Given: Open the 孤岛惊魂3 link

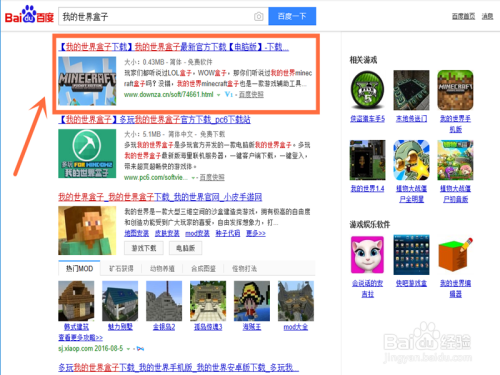Looking at the screenshot, I should [x=208, y=327].
